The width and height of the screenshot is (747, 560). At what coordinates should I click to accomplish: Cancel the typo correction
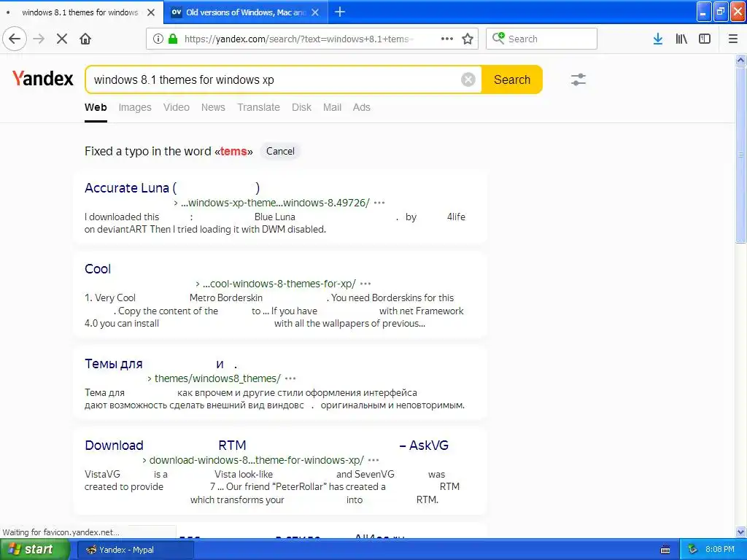point(280,152)
